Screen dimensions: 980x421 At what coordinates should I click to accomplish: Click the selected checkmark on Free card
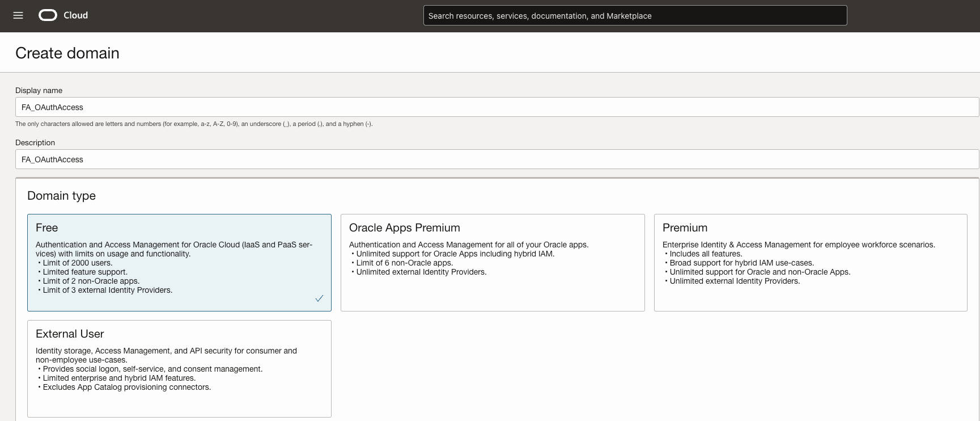(319, 298)
